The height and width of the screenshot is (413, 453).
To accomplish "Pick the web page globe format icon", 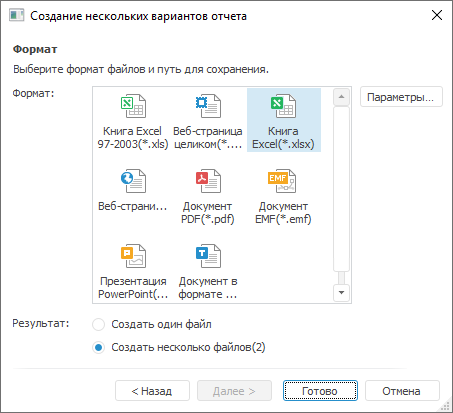I will [x=133, y=181].
